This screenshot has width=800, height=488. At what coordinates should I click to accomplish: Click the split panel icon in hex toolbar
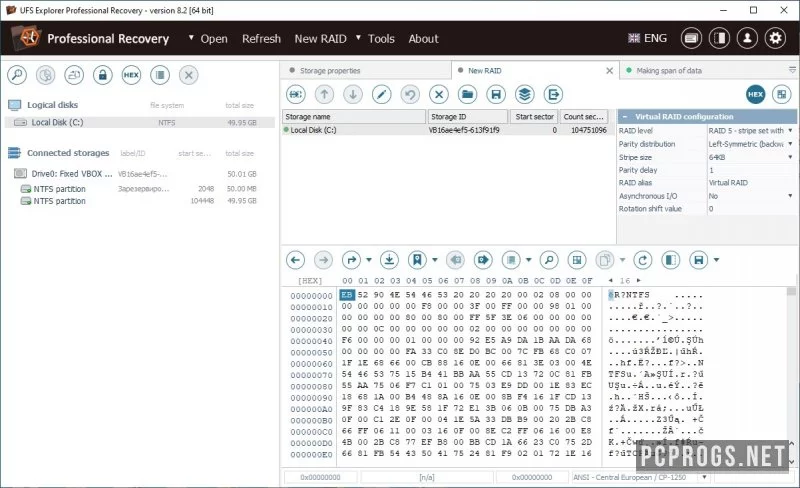point(671,260)
